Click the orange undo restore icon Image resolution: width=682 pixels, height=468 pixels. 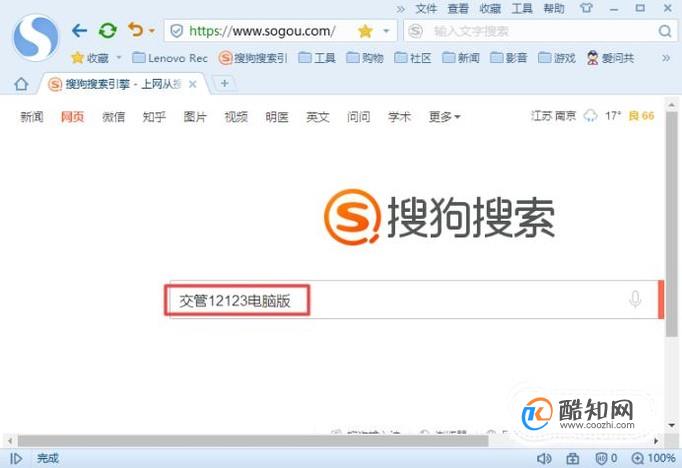tap(136, 30)
